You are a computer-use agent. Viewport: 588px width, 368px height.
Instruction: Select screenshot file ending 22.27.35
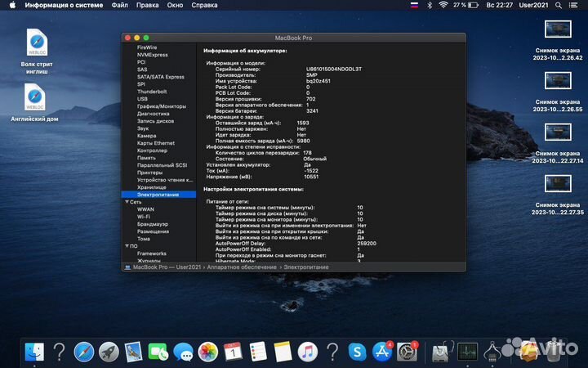tap(558, 195)
